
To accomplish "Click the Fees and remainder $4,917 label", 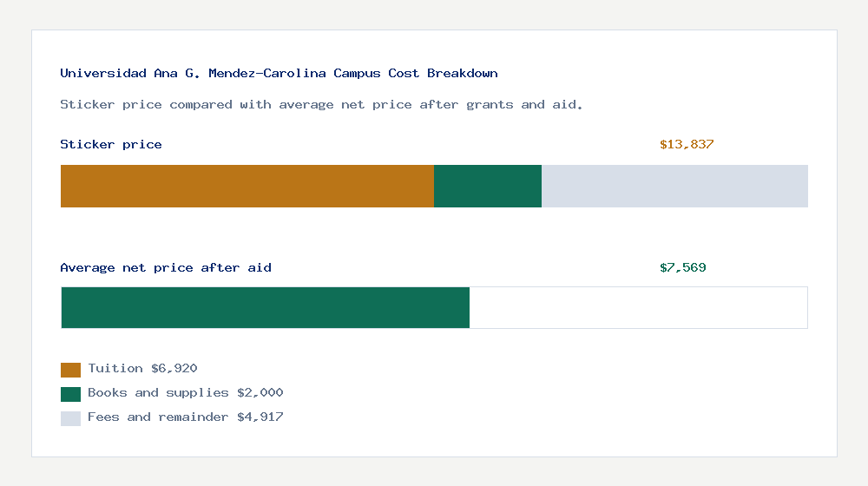I will coord(186,417).
